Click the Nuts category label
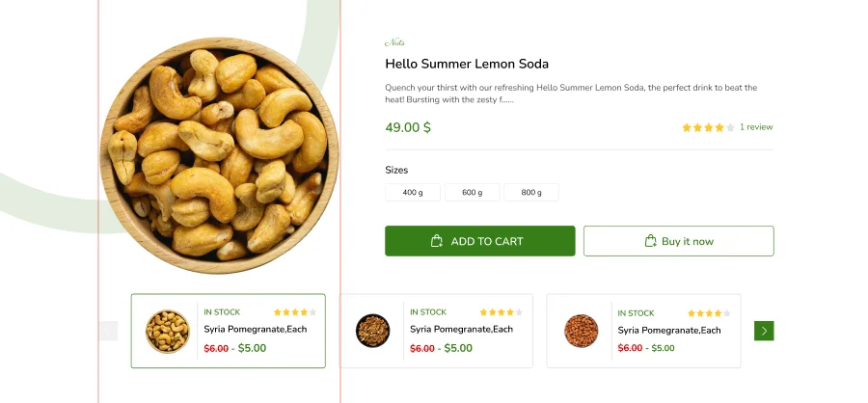 pyautogui.click(x=394, y=42)
